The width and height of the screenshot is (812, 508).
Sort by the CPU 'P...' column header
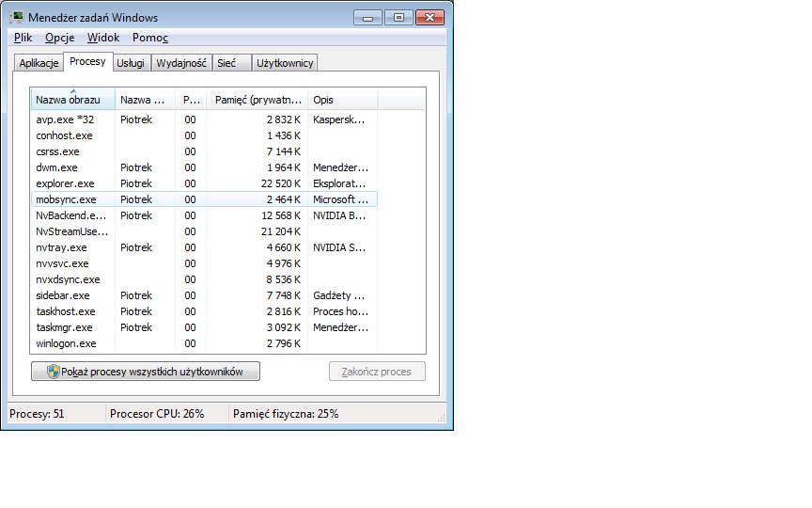(x=191, y=100)
